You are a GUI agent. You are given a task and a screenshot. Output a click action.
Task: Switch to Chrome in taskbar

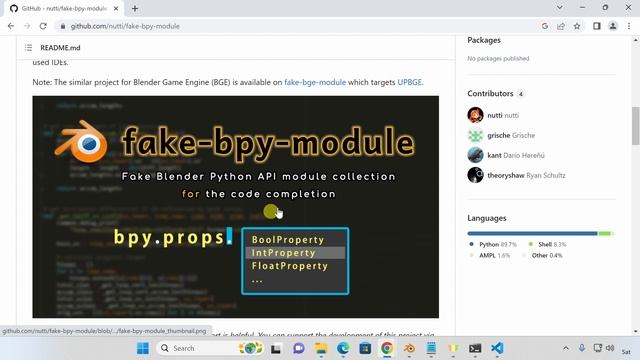point(387,349)
